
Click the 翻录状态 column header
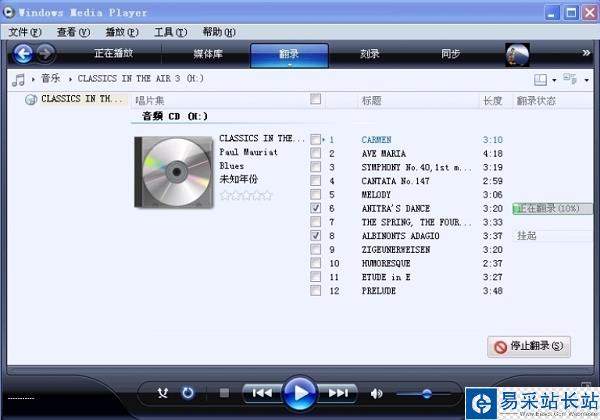(x=536, y=101)
